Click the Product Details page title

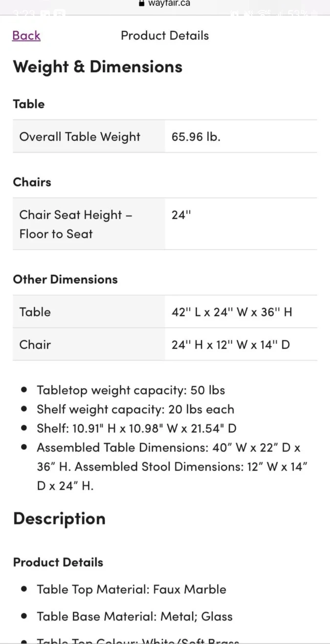pos(165,36)
